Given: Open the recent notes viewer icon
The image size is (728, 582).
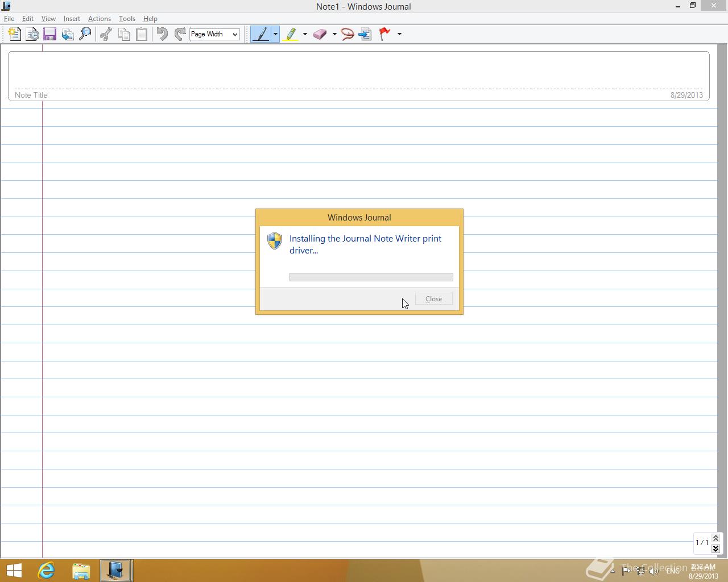Looking at the screenshot, I should (32, 34).
